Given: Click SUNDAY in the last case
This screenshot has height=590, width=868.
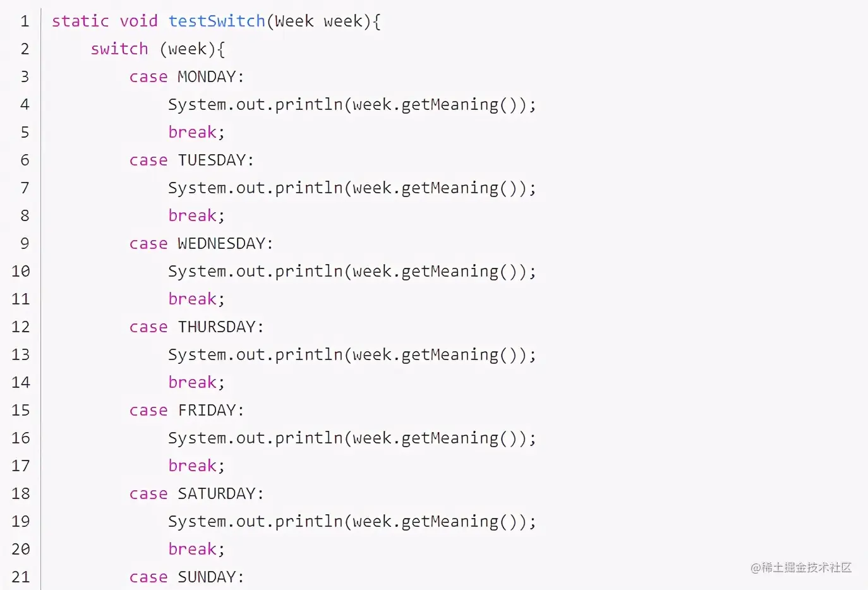Looking at the screenshot, I should point(207,577).
